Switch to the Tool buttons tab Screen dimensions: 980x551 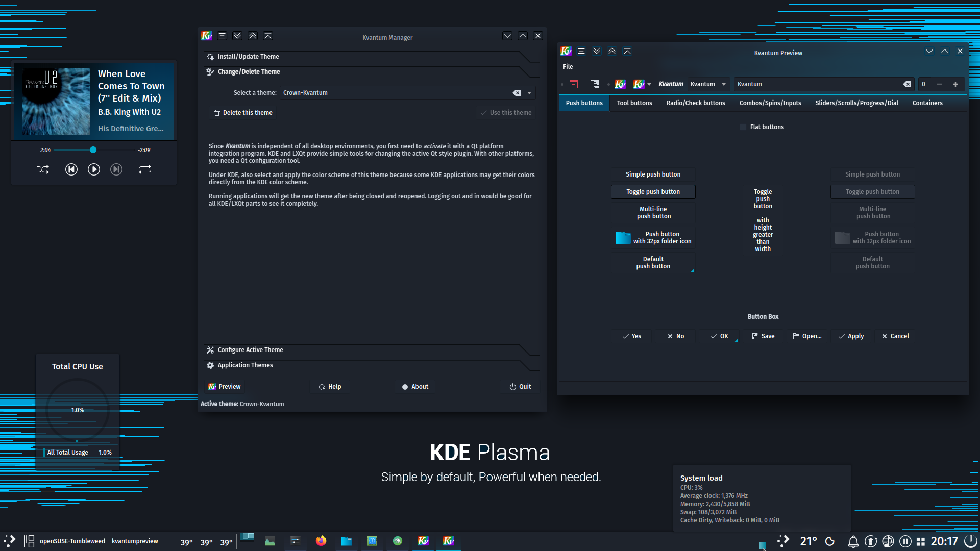pos(634,103)
